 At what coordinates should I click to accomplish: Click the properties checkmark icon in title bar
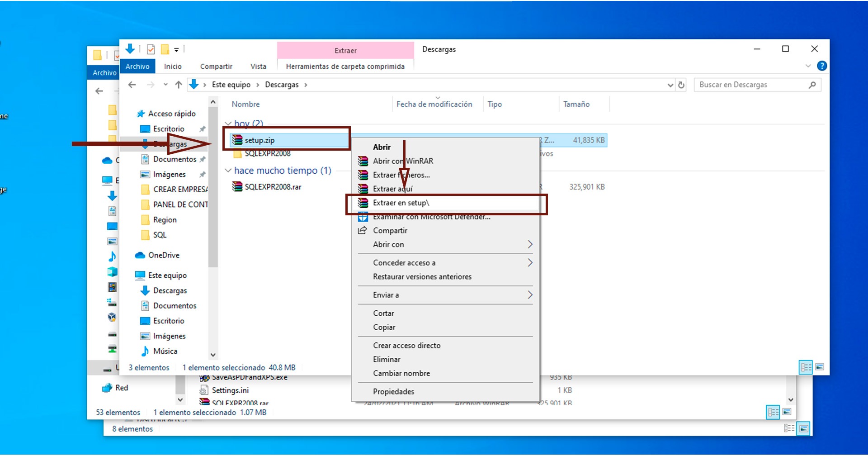tap(151, 49)
